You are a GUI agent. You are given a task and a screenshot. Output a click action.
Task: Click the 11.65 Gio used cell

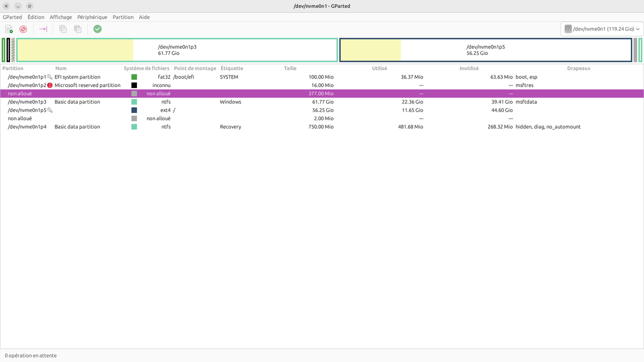(413, 110)
